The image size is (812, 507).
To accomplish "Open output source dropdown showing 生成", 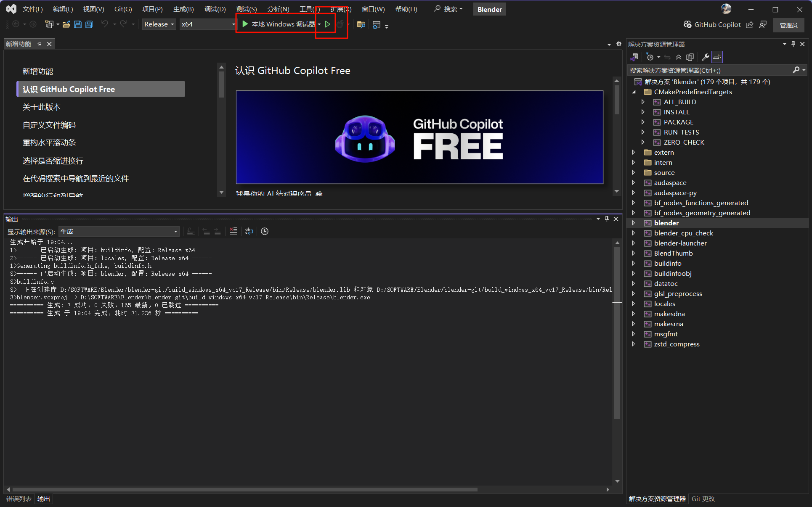I will pyautogui.click(x=119, y=232).
